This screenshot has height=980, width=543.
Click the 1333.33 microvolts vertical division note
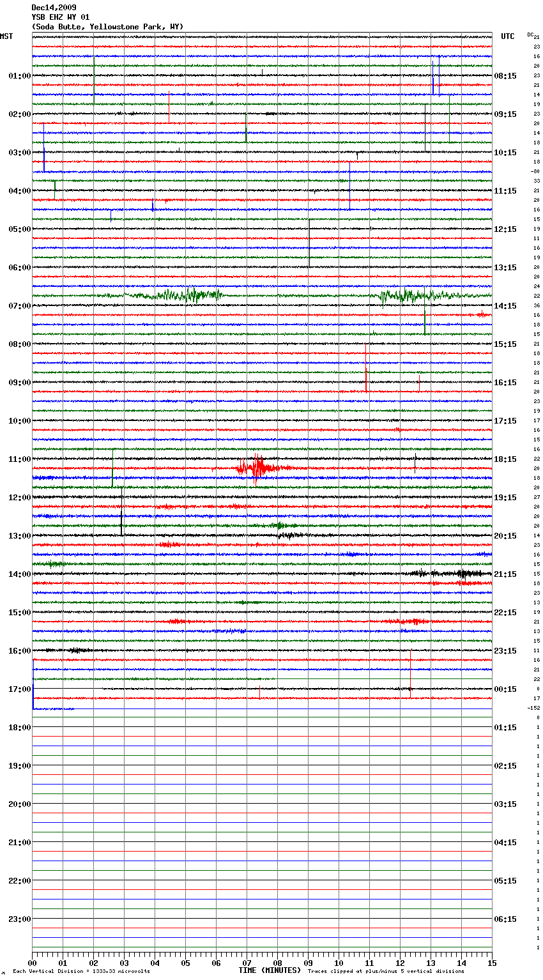pyautogui.click(x=82, y=972)
